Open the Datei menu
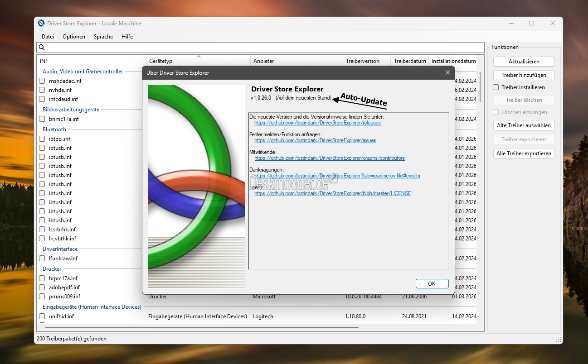Viewport: 588px width, 364px height. [x=48, y=37]
